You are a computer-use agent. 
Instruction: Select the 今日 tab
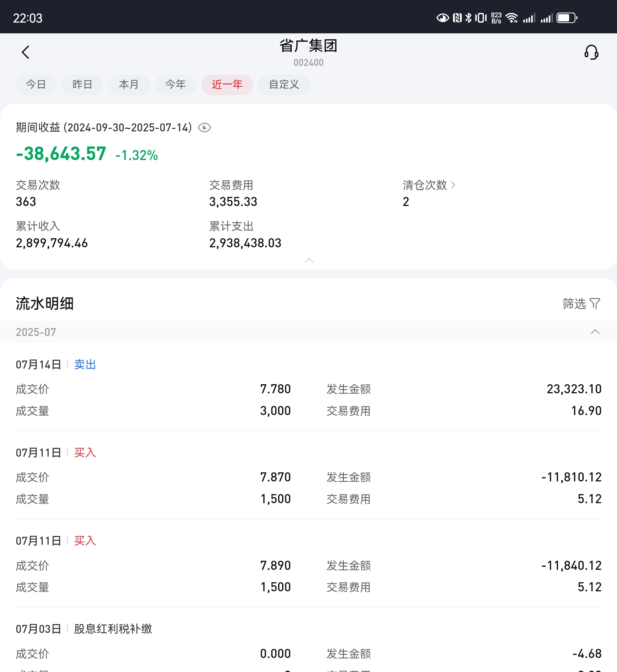(x=36, y=85)
